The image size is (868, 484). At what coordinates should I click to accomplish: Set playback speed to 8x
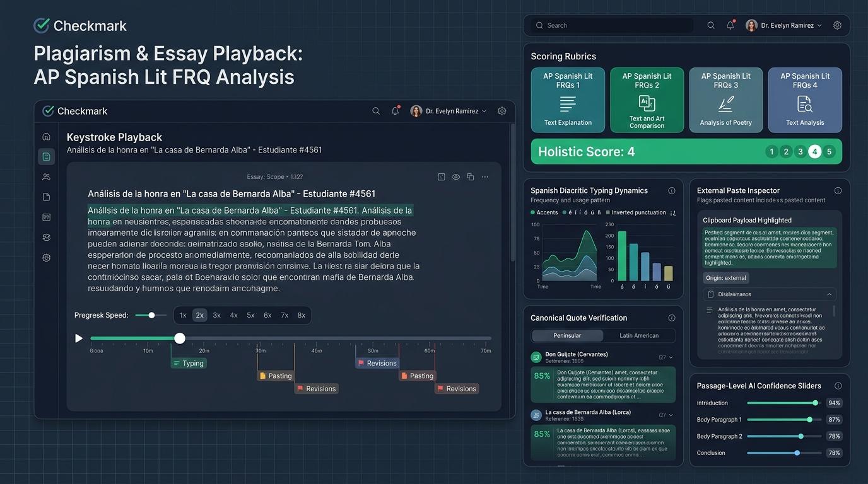[302, 315]
